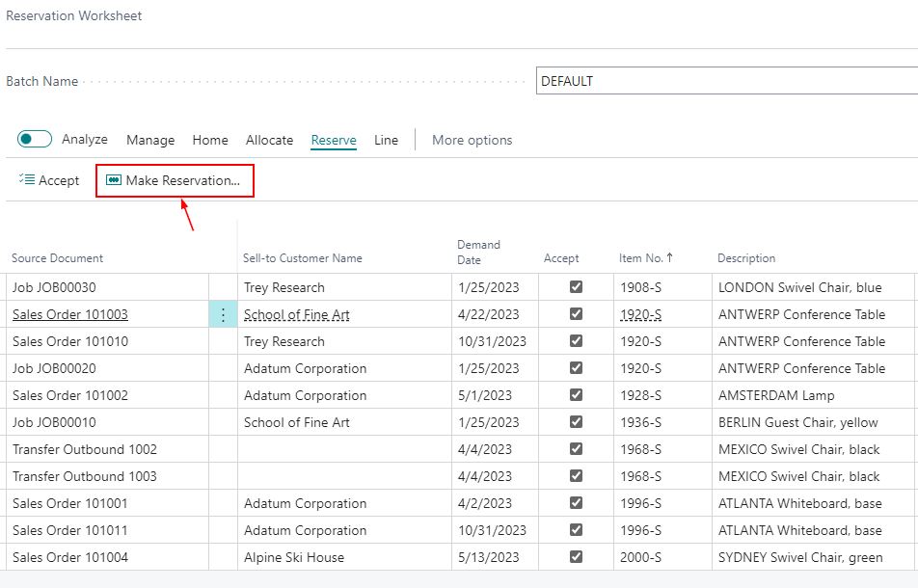Viewport: 918px width, 588px height.
Task: Click the Make Reservation... button
Action: 175,180
